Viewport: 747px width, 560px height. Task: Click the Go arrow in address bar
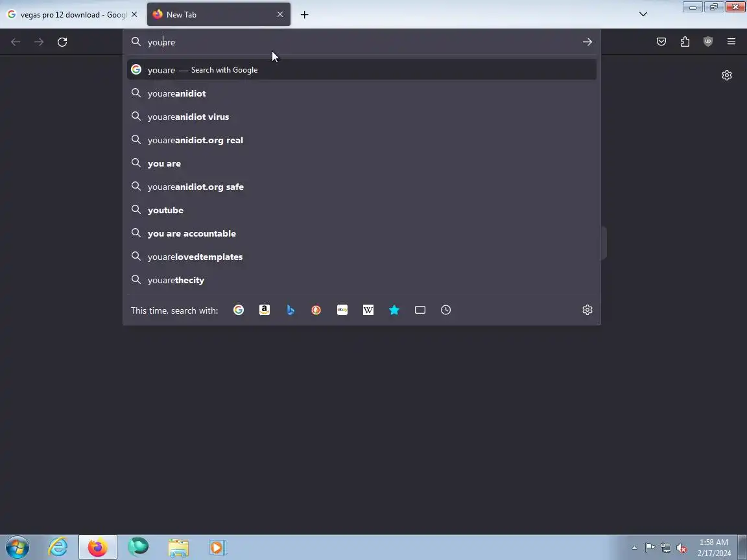pos(587,42)
